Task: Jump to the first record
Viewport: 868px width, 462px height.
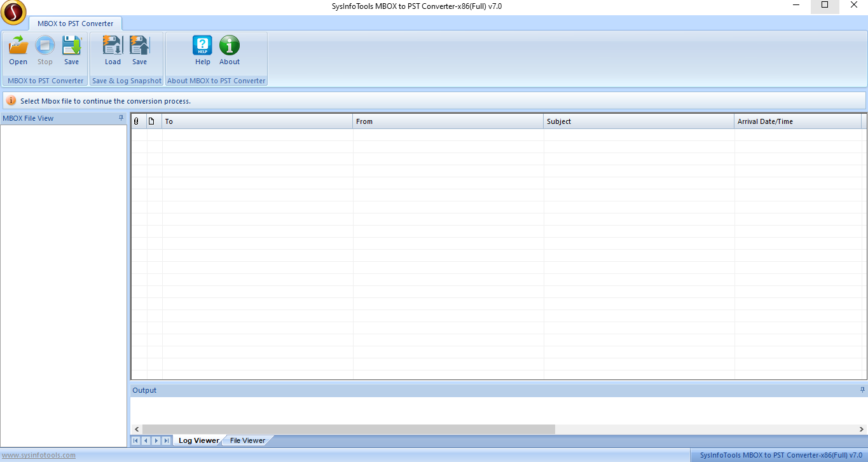Action: (135, 440)
